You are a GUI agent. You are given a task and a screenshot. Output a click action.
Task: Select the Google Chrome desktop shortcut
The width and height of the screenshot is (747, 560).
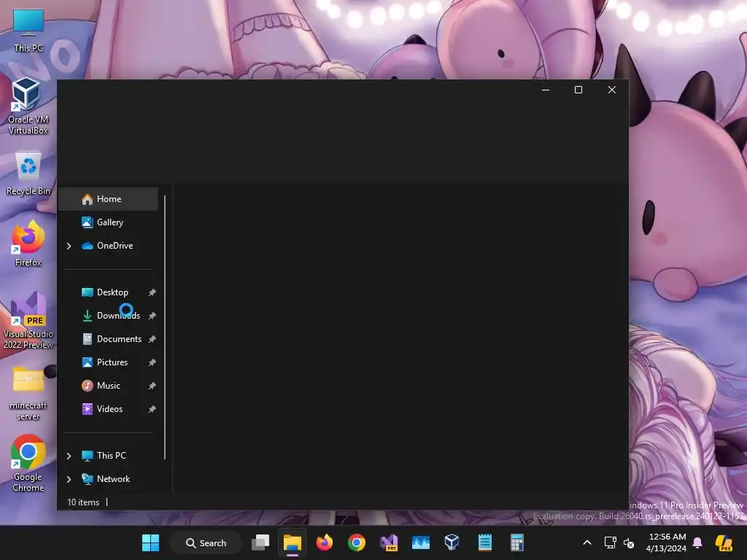coord(28,463)
